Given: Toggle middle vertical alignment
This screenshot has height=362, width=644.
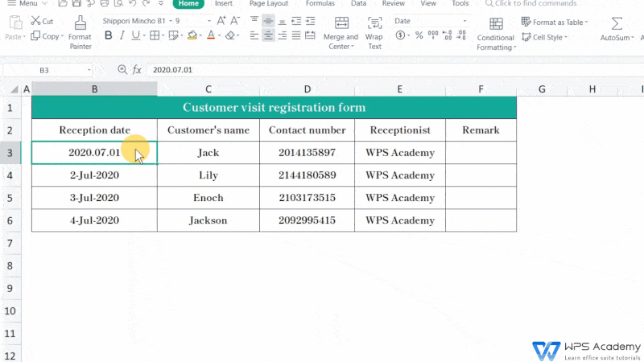Looking at the screenshot, I should pos(268,21).
